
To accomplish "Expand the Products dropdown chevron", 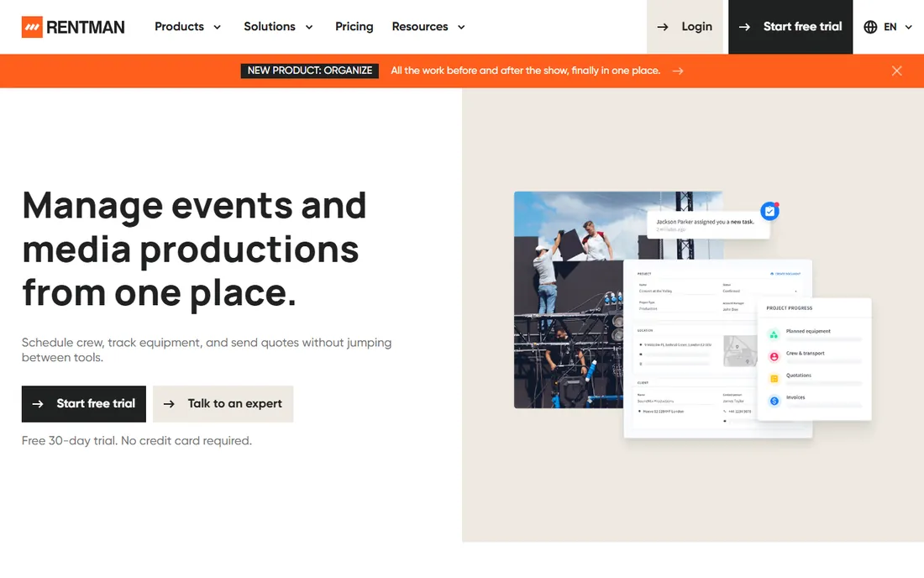I will coord(217,27).
